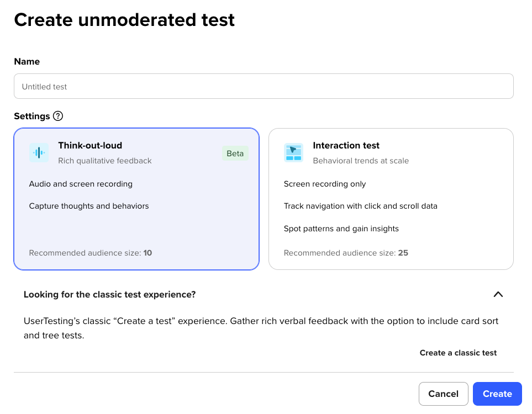
Task: Click the Beta badge on Think-out-loud card
Action: [235, 153]
